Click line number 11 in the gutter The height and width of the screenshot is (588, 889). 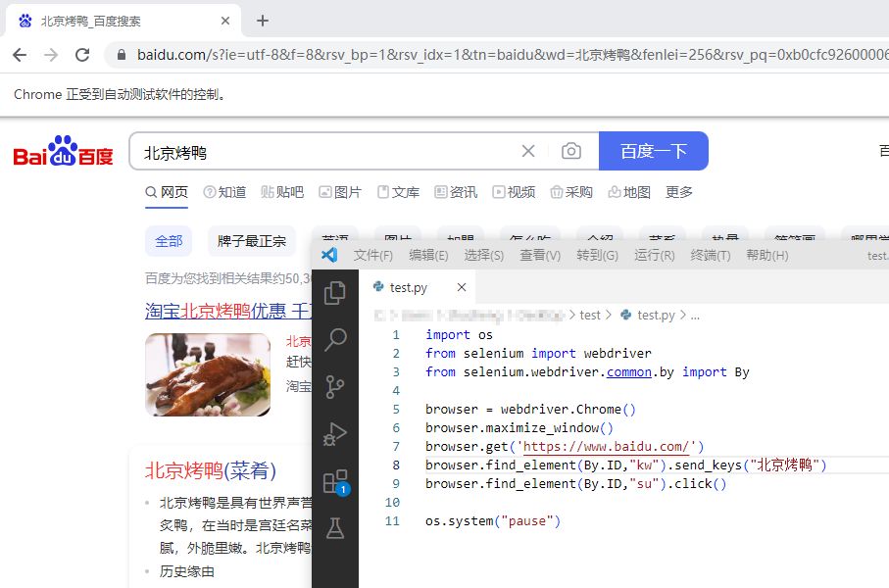coord(392,521)
